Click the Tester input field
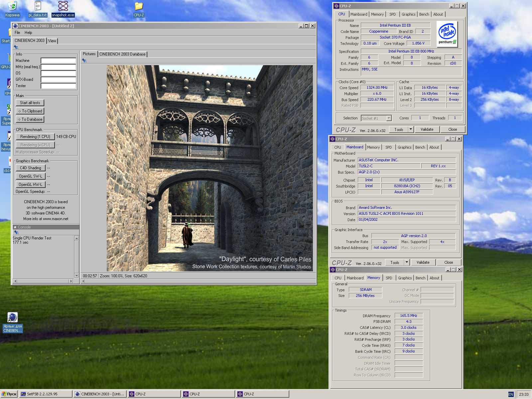This screenshot has height=399, width=532. pos(59,86)
